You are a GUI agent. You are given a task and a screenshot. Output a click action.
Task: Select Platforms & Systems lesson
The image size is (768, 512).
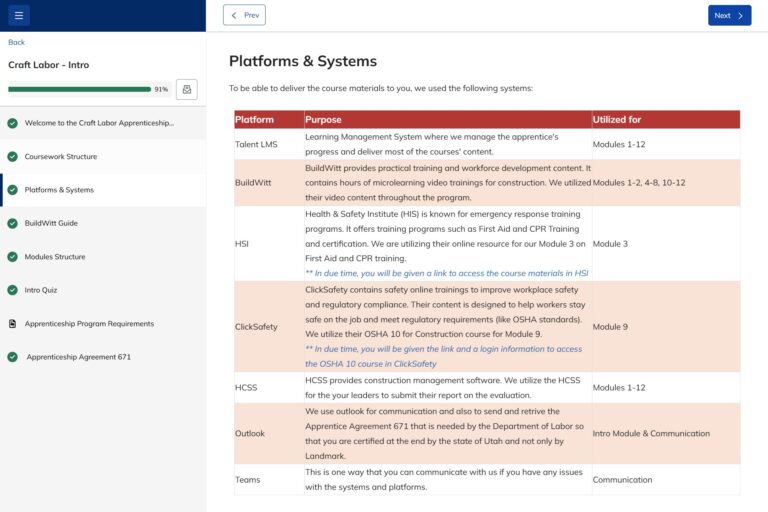tap(103, 190)
